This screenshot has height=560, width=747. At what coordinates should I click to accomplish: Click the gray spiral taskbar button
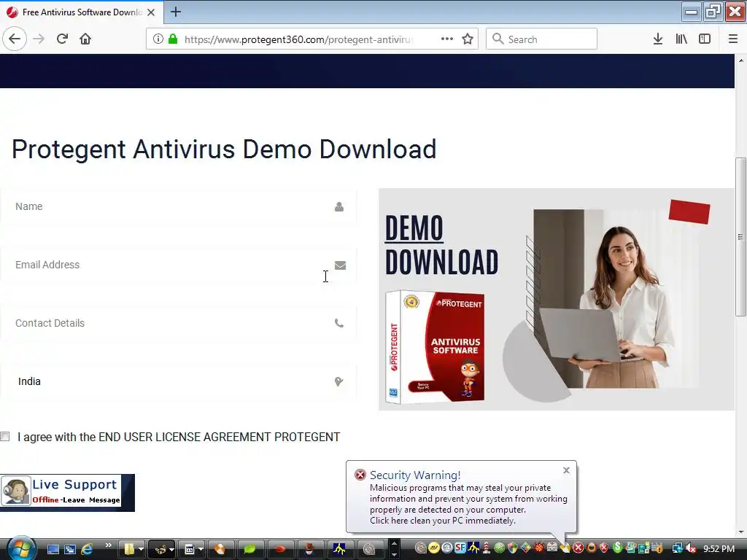point(369,550)
